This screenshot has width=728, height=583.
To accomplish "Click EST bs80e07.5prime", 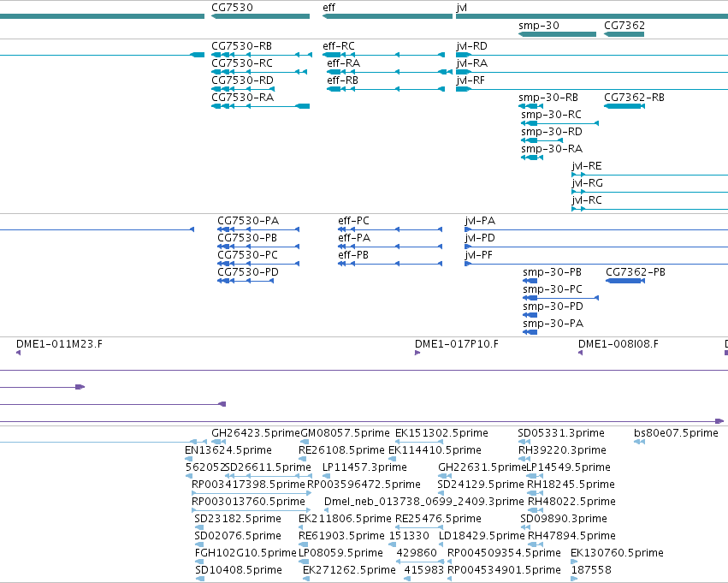I will tap(639, 442).
